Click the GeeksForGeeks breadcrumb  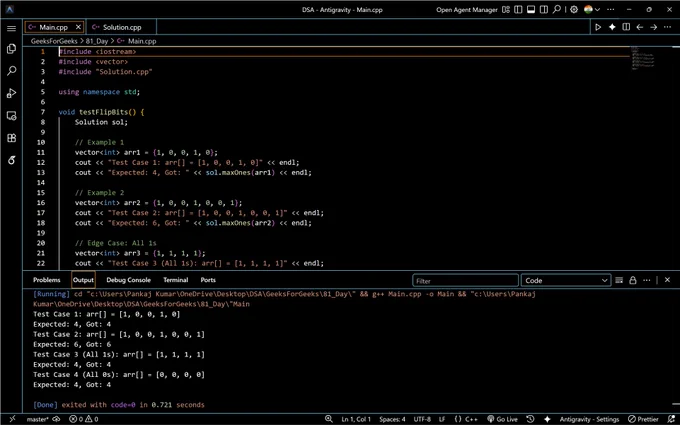click(x=54, y=41)
